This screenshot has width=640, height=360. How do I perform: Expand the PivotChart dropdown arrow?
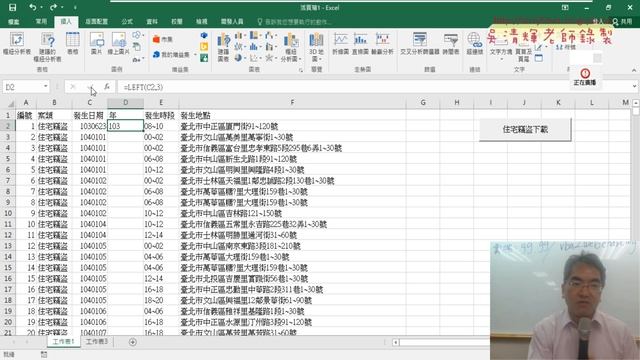300,60
